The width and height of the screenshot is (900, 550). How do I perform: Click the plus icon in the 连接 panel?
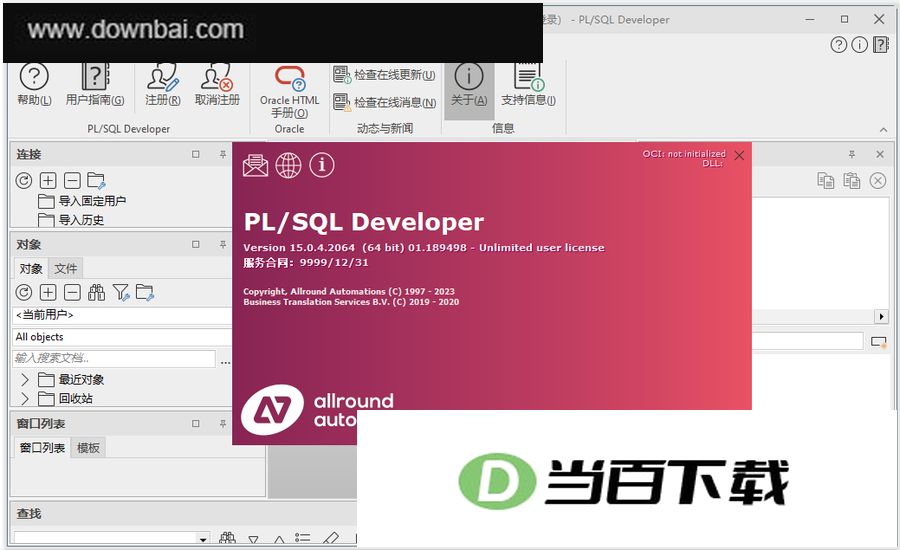pyautogui.click(x=48, y=181)
